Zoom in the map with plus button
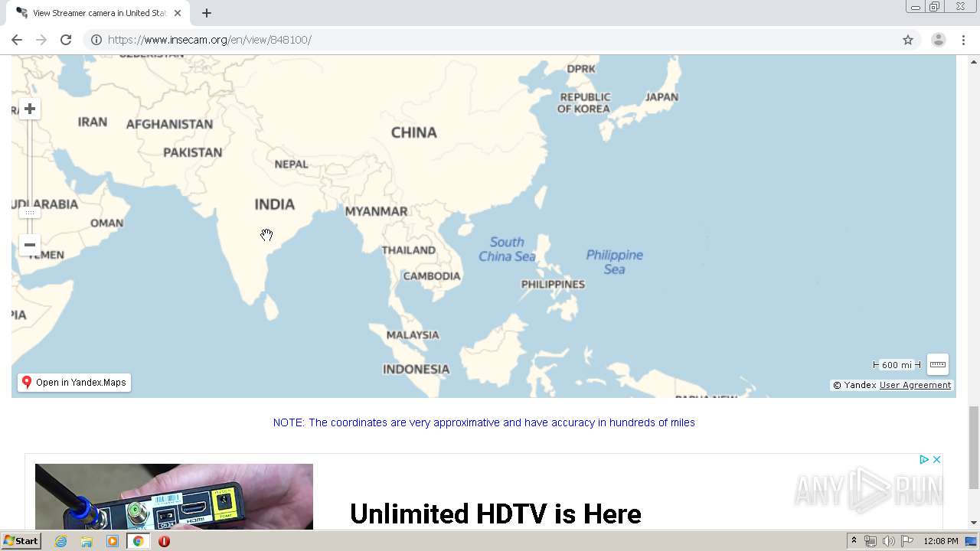Screen dimensions: 980x551 (x=30, y=109)
